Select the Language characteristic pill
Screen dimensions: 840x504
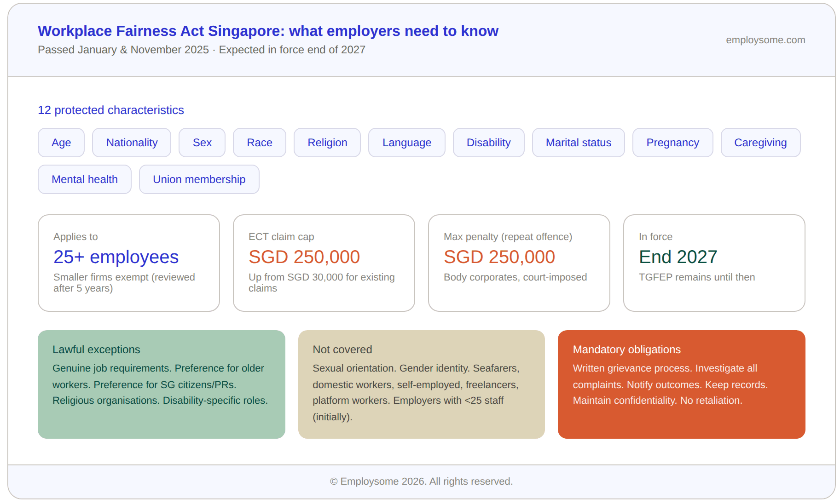406,143
